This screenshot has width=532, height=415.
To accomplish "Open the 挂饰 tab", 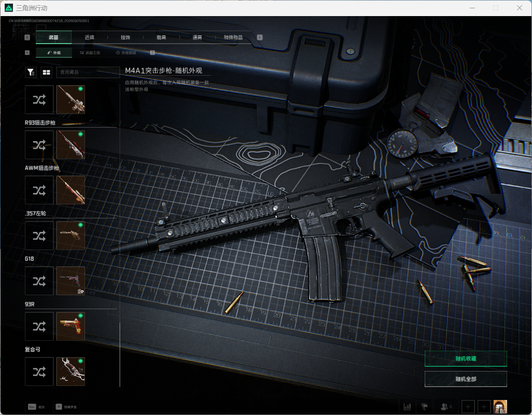I will click(x=125, y=37).
